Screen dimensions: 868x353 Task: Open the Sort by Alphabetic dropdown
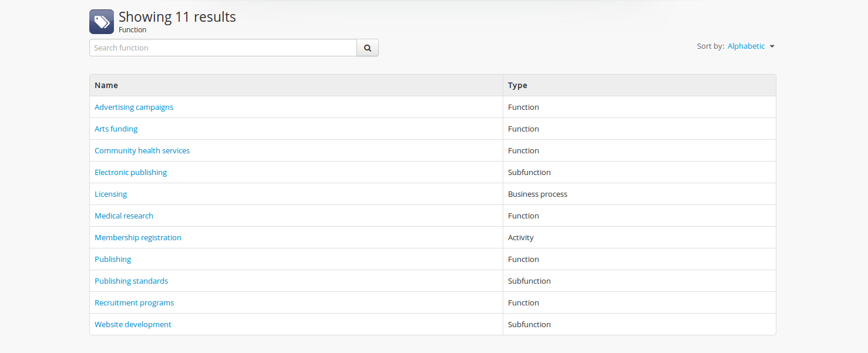(x=746, y=46)
